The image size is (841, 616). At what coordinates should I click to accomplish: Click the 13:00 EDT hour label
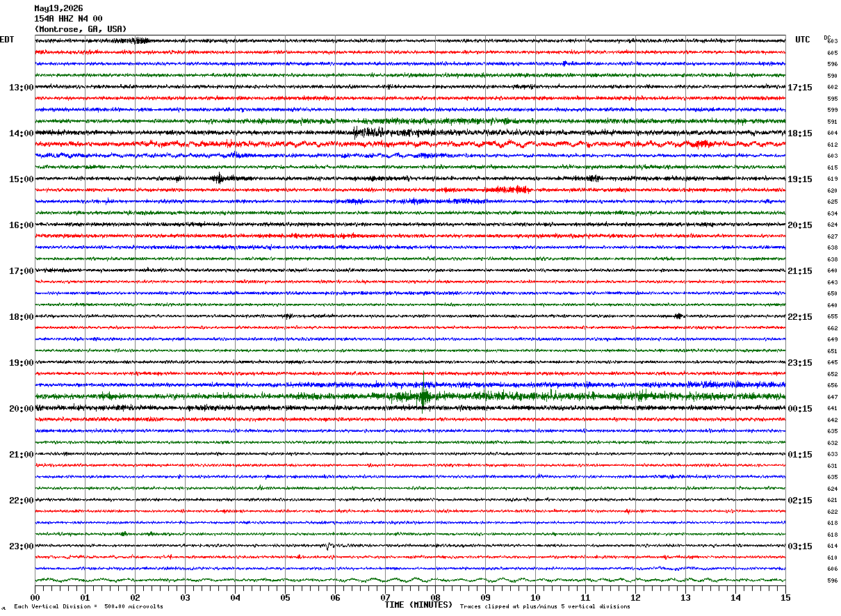click(x=21, y=88)
